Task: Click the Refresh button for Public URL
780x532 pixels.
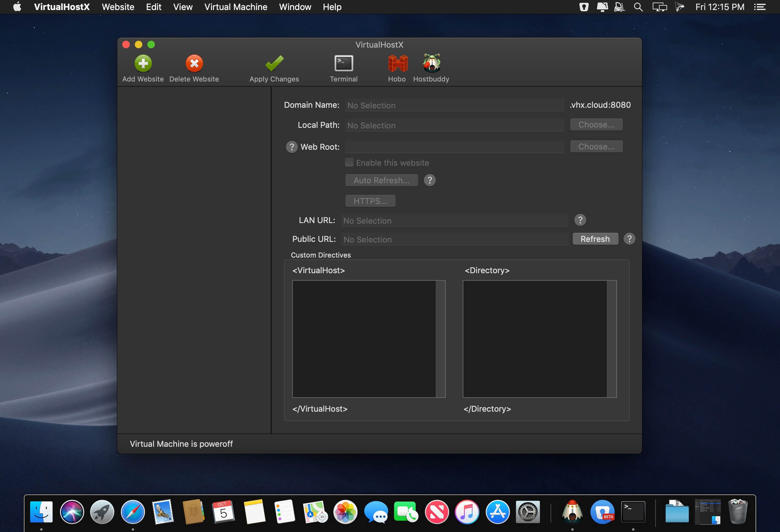Action: click(595, 239)
